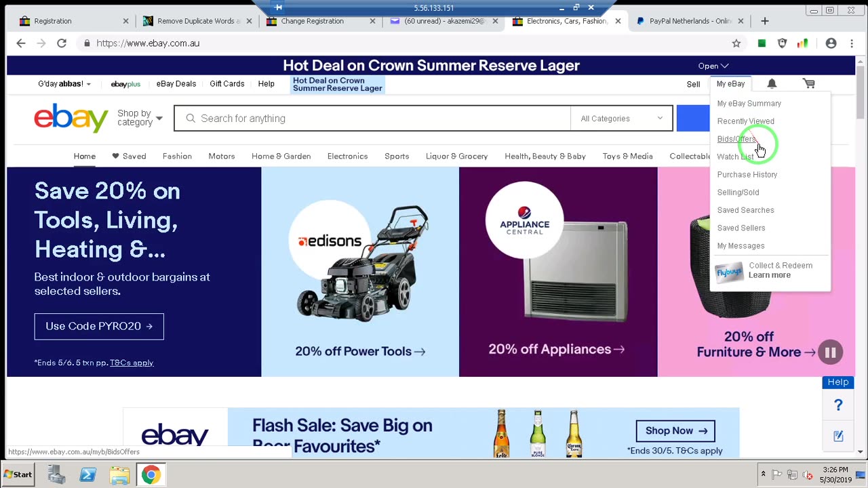Click the browser back arrow

click(x=21, y=43)
